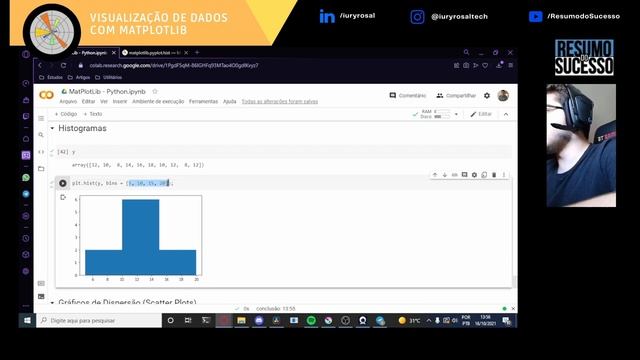
Task: Open the Windows Start menu
Action: coord(27,320)
